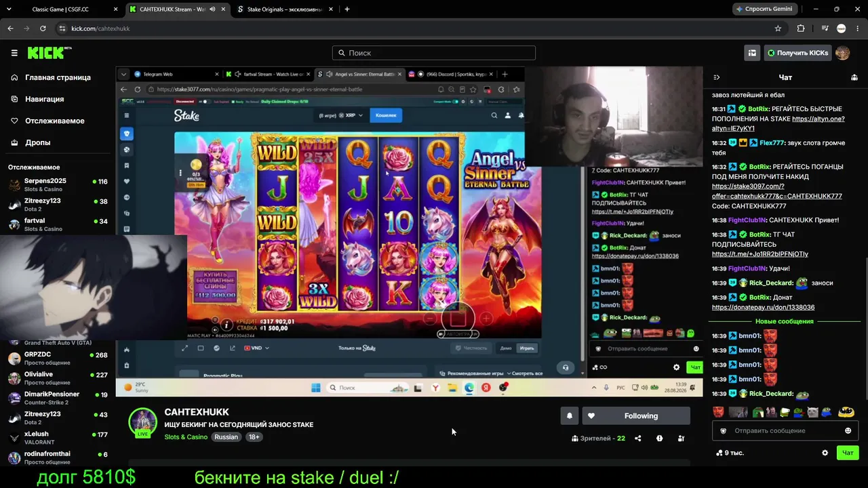Open emoji picker in chat input

pos(848,430)
